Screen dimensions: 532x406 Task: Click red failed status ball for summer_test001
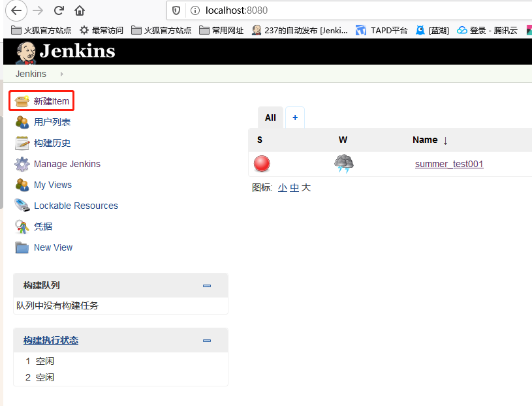click(262, 164)
